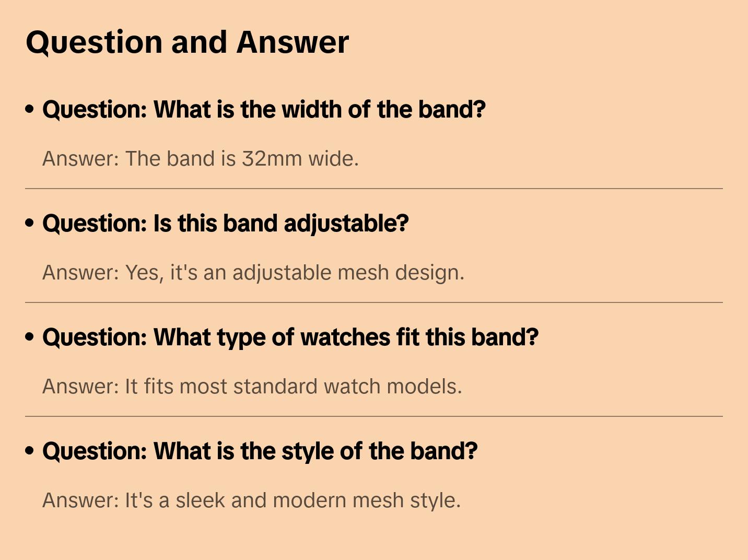Click the answer starting "Yes, it's an adjustable"
The width and height of the screenshot is (748, 560).
253,273
